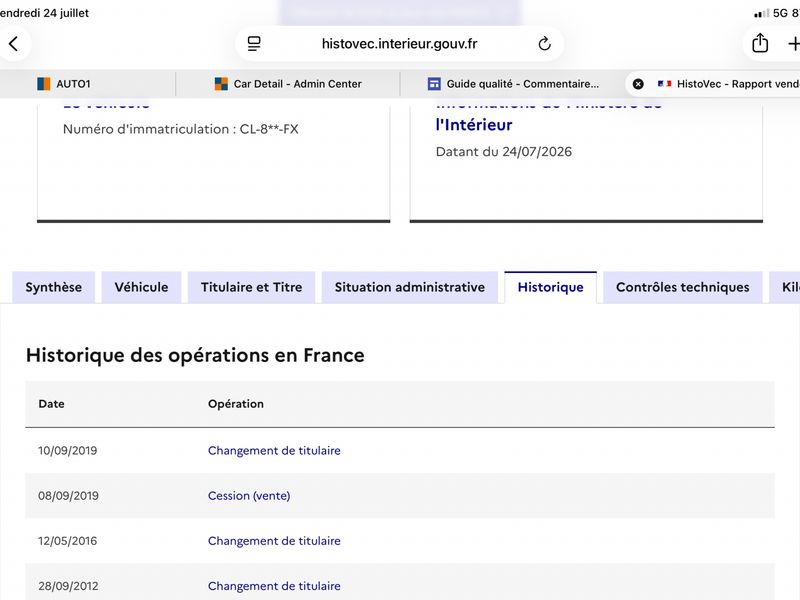Click the AUTO1 tab favicon
The width and height of the screenshot is (800, 600).
(44, 84)
